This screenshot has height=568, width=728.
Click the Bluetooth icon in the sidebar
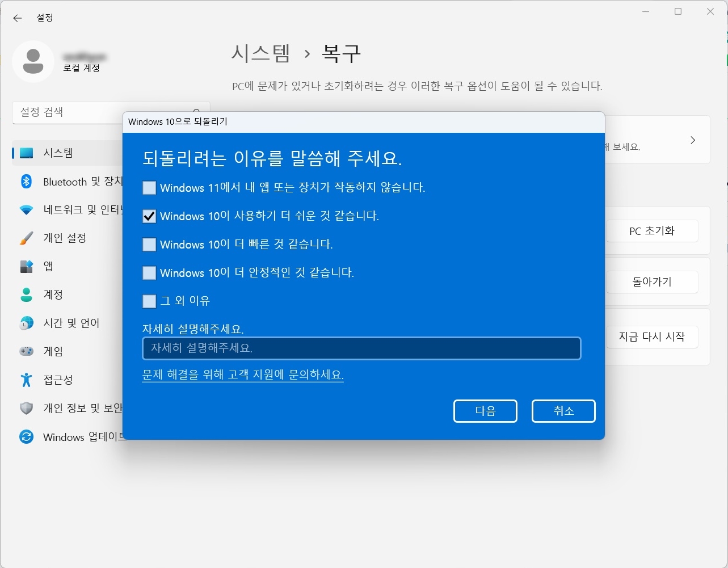pyautogui.click(x=26, y=182)
